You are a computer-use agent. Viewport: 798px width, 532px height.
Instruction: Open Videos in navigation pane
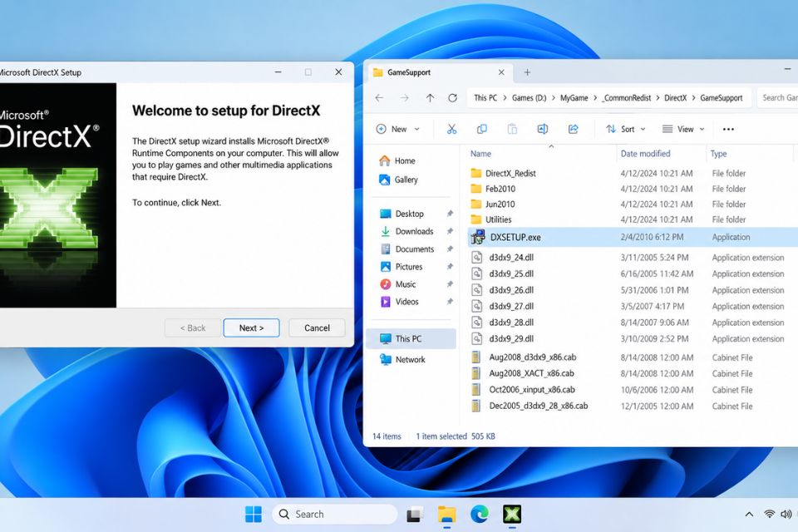400,302
